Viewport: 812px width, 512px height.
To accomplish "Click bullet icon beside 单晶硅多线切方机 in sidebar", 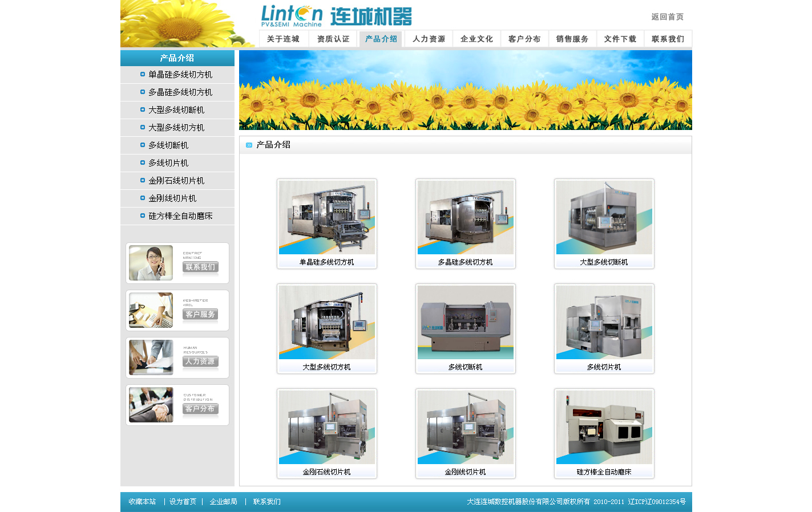I will pyautogui.click(x=143, y=74).
